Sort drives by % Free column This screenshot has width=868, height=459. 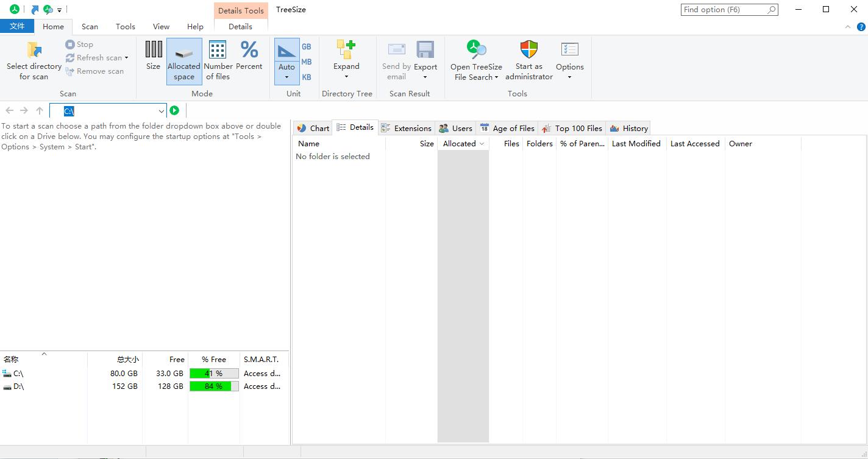tap(214, 360)
